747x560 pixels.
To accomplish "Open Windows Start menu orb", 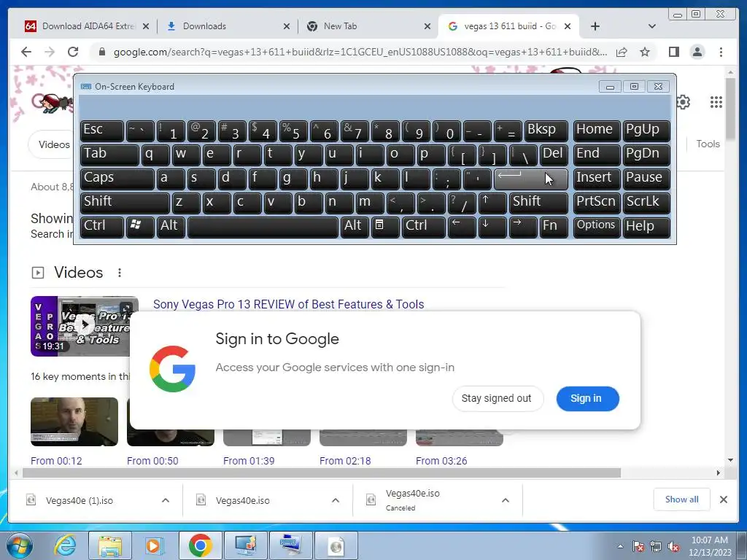I will click(x=19, y=545).
